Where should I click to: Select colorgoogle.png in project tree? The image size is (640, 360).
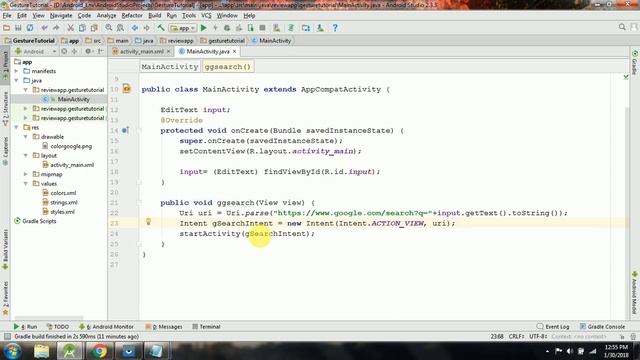click(71, 146)
